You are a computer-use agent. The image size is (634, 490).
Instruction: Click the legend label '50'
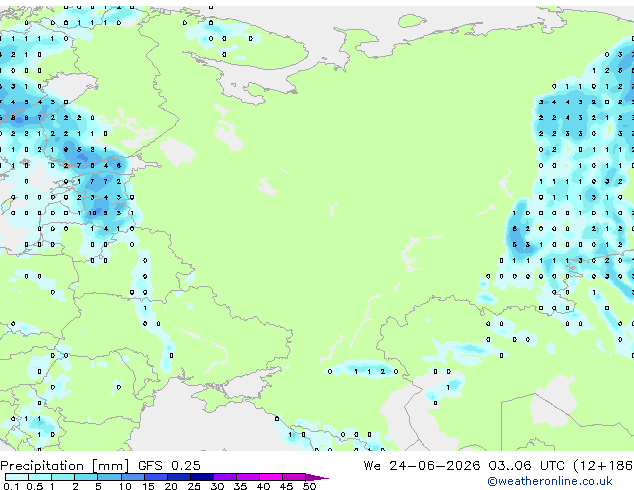click(310, 486)
